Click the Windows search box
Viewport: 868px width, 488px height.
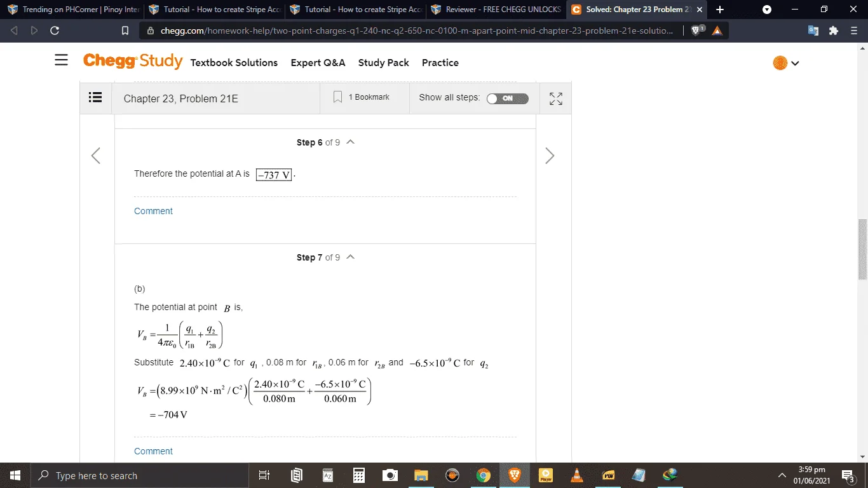click(x=139, y=475)
